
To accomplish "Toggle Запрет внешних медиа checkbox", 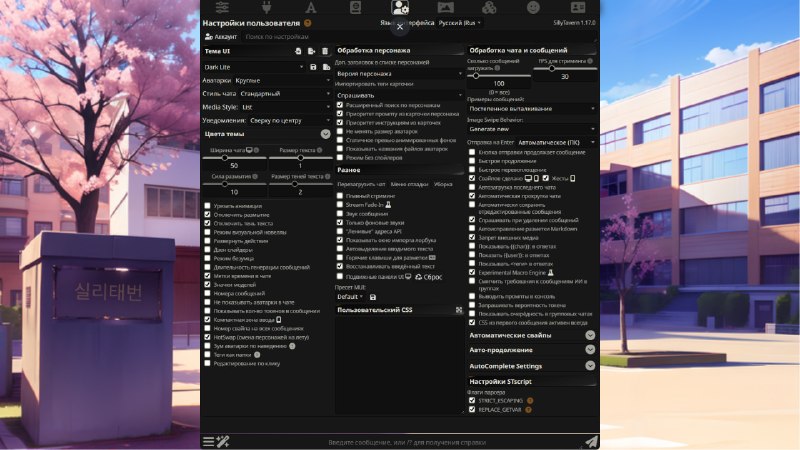I will [x=472, y=237].
